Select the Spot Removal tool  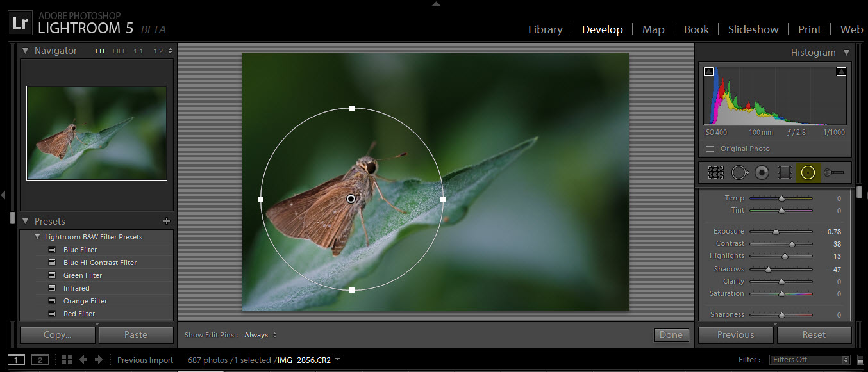coord(739,172)
